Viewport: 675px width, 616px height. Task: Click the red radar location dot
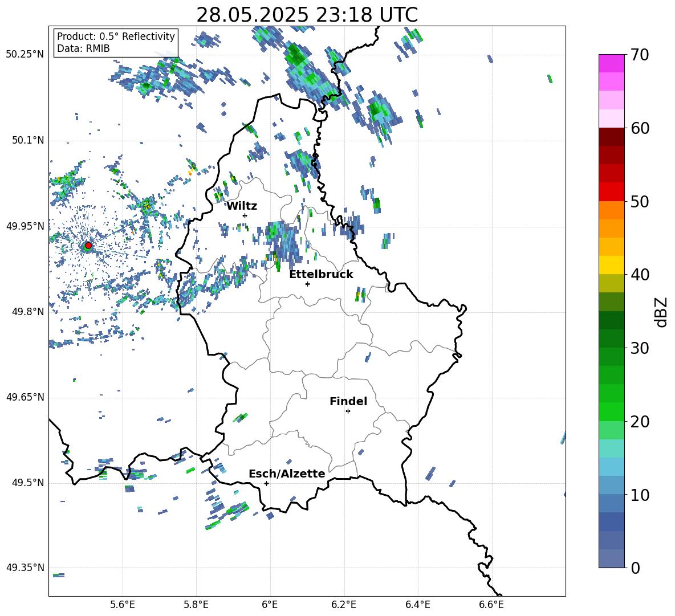(x=88, y=246)
